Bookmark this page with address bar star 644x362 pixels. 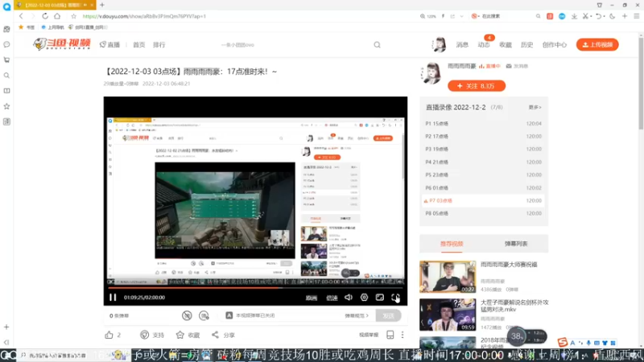73,16
